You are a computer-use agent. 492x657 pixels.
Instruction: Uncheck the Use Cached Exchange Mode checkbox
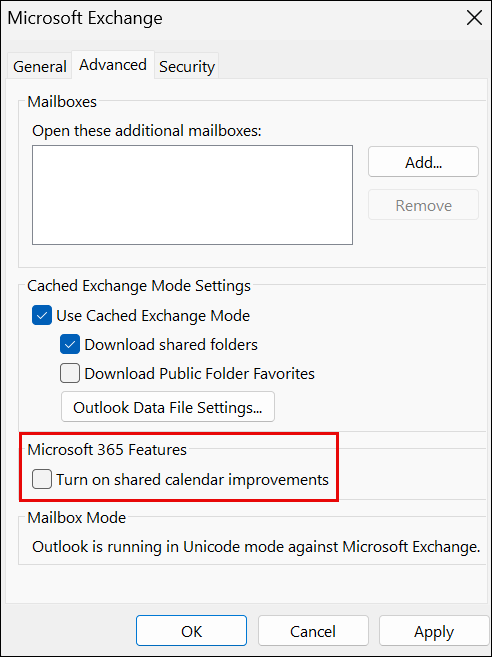(42, 316)
